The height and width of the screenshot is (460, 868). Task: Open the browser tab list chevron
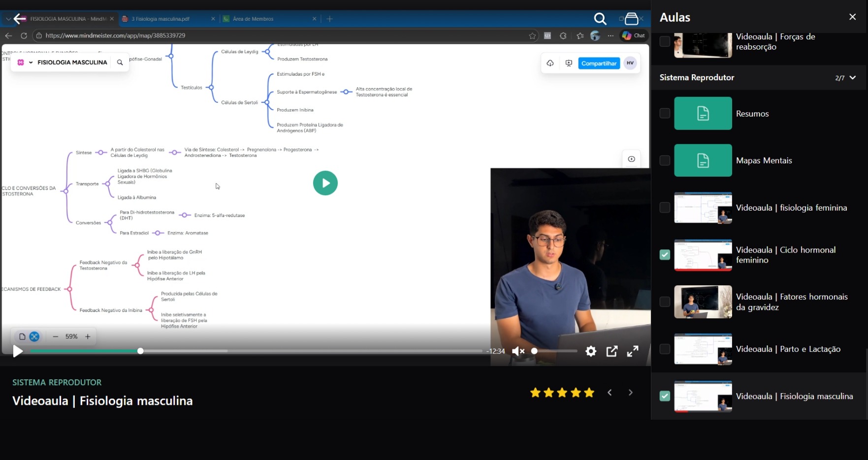click(8, 19)
